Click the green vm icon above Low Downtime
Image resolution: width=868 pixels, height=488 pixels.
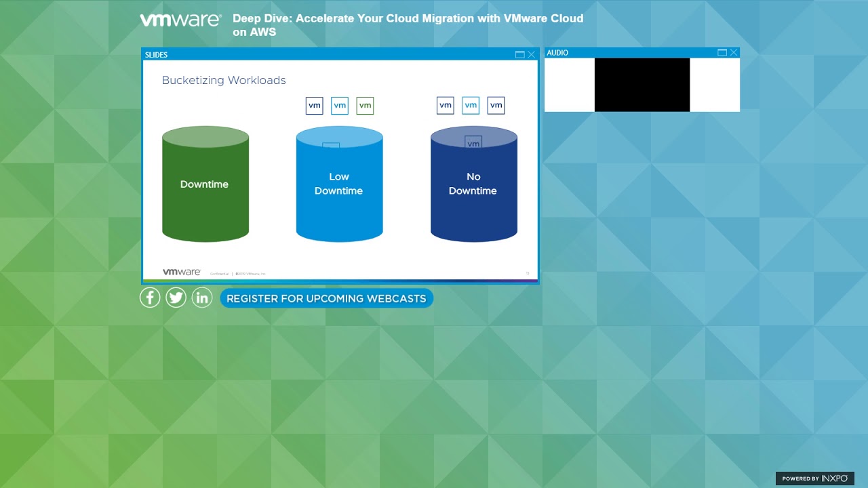365,105
